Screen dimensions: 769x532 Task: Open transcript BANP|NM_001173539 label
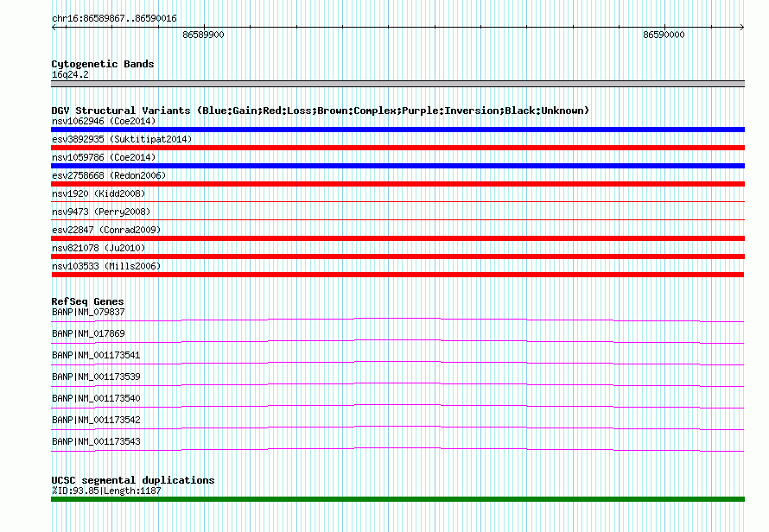96,377
